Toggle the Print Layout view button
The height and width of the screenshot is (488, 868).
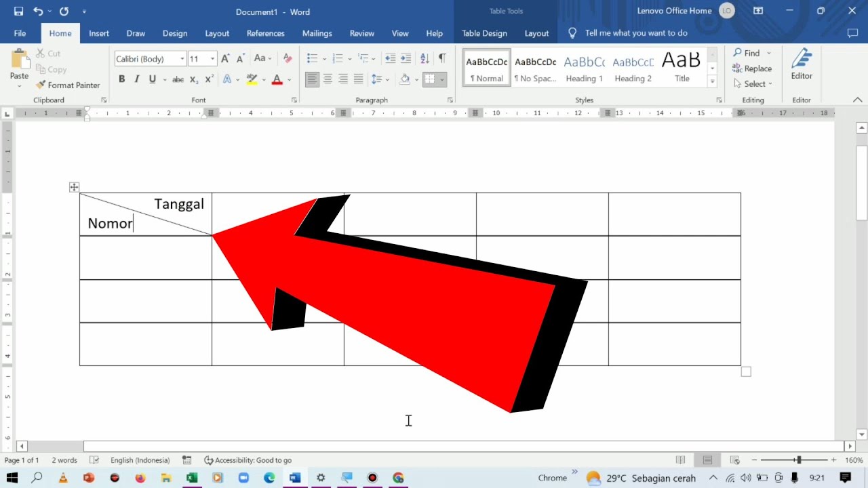point(707,460)
